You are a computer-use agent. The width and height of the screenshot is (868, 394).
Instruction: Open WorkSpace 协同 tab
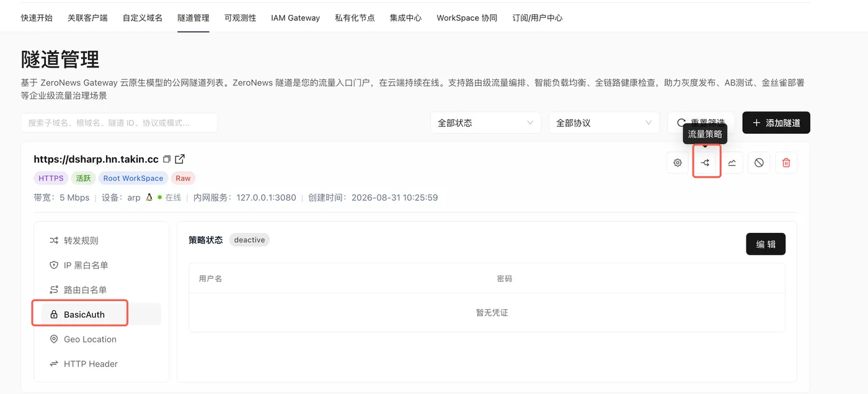(x=467, y=18)
